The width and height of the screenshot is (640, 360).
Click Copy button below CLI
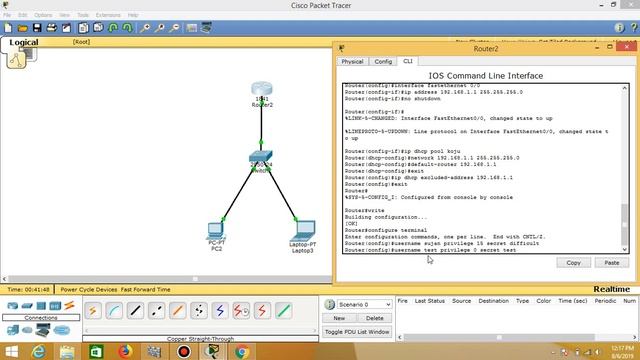(573, 263)
